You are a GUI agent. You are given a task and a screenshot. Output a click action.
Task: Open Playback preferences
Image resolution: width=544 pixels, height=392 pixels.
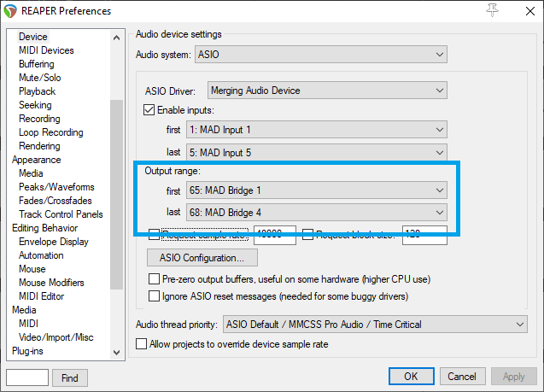pos(37,91)
